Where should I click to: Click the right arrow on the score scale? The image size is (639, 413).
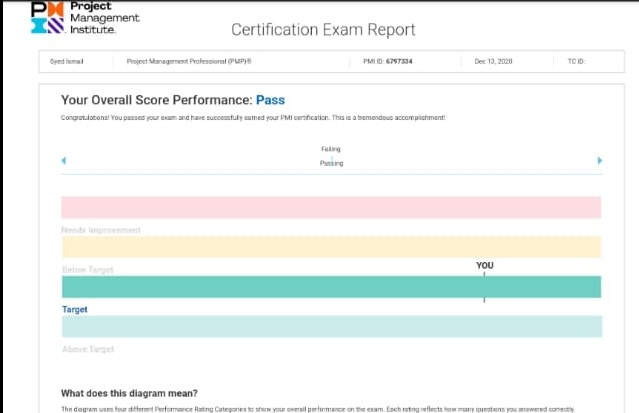[599, 161]
